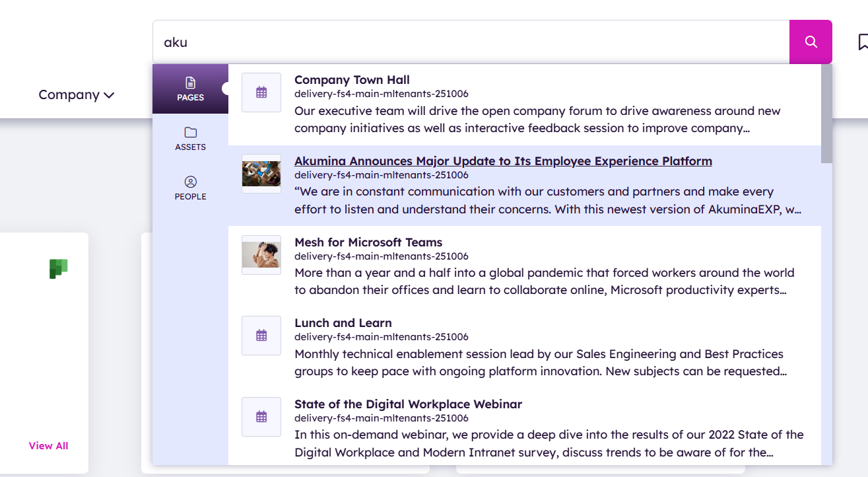Click the green Planner app icon

pyautogui.click(x=59, y=269)
